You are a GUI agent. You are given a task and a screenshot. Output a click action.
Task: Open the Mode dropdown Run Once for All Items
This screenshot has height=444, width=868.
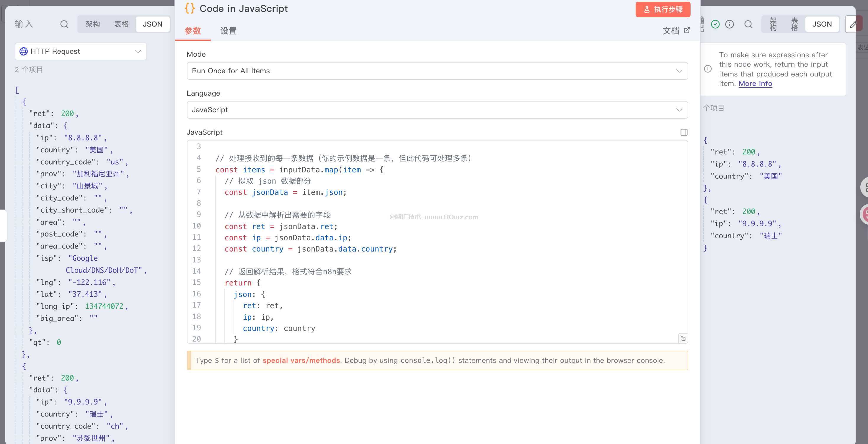pyautogui.click(x=437, y=71)
